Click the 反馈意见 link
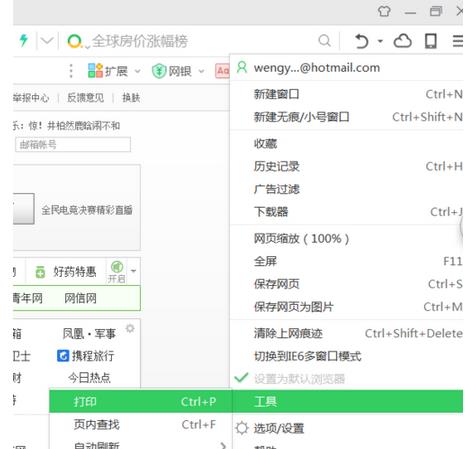The height and width of the screenshot is (449, 469). pos(85,97)
